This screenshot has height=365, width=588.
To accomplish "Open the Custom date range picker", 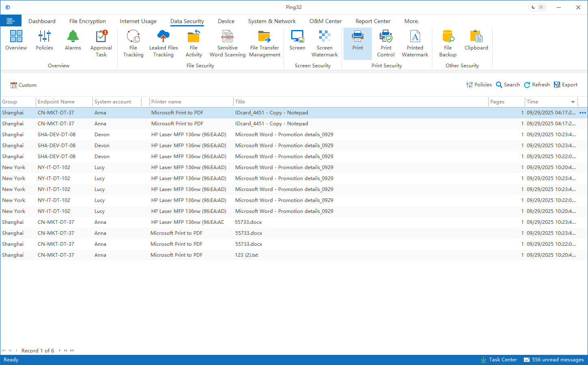I will [24, 85].
